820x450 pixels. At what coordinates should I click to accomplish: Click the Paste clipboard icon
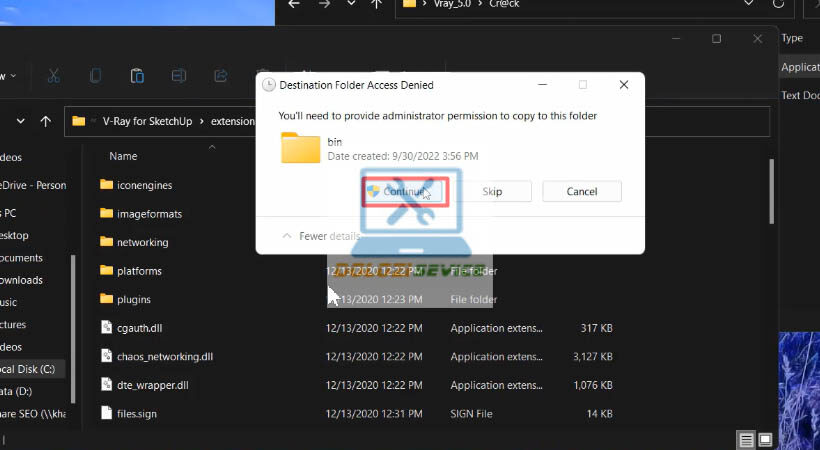tap(137, 76)
